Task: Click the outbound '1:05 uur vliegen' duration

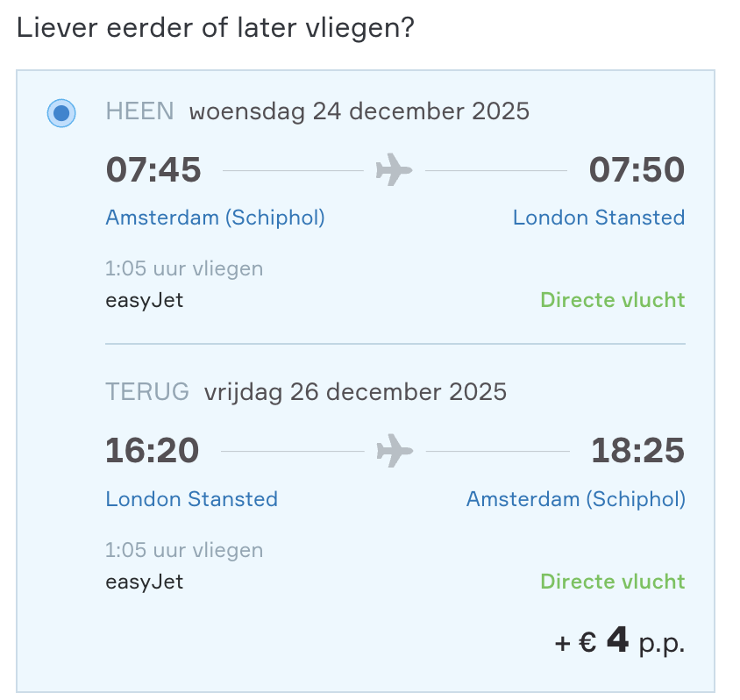Action: coord(184,268)
